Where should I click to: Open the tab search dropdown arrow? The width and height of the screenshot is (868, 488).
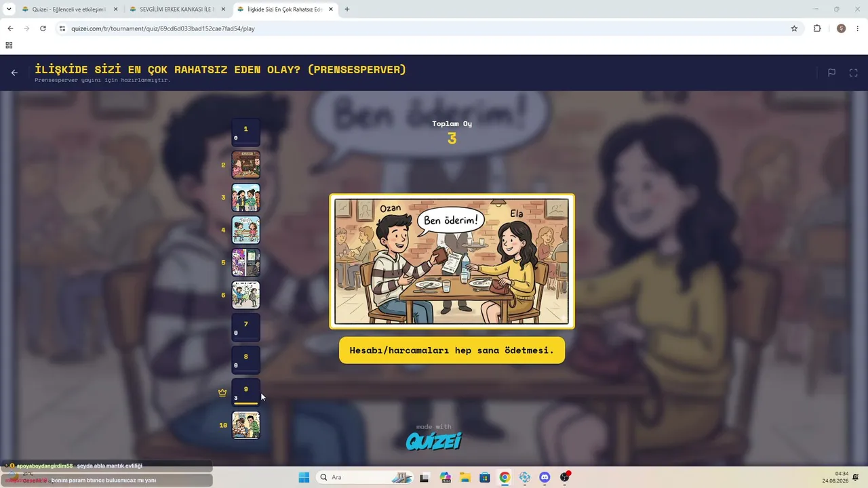(9, 9)
